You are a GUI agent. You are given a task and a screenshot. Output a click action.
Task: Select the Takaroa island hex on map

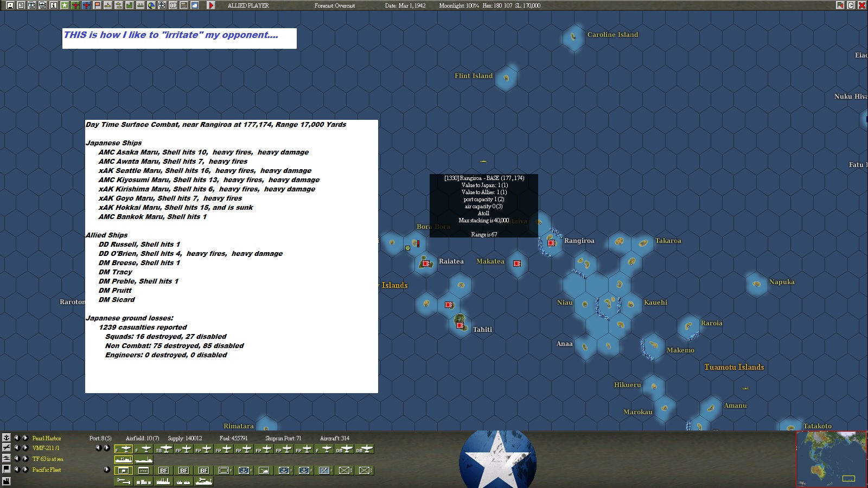tap(643, 243)
